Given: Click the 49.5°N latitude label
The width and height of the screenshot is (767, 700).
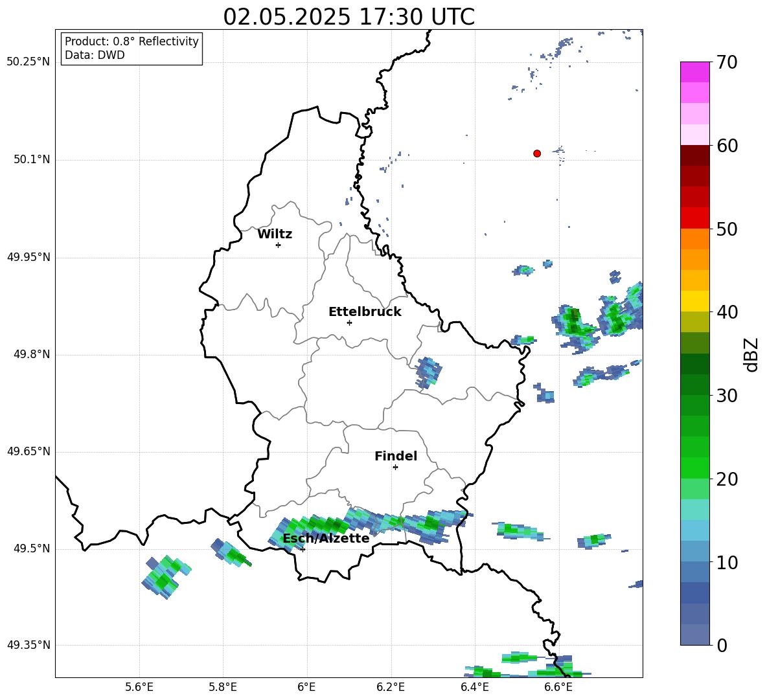Looking at the screenshot, I should coord(31,548).
